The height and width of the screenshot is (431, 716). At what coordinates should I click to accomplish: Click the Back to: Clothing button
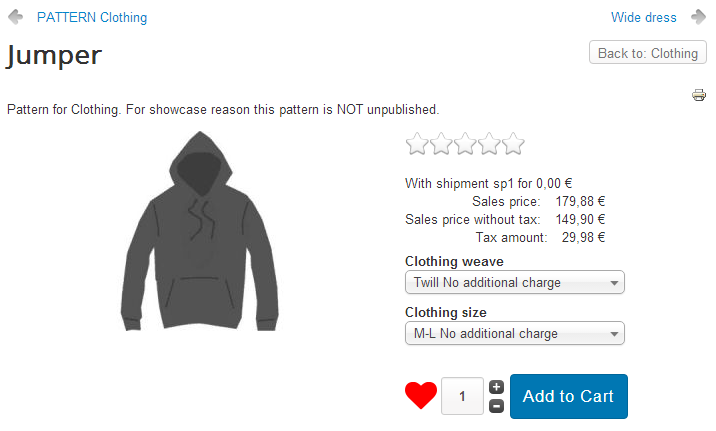tap(648, 53)
